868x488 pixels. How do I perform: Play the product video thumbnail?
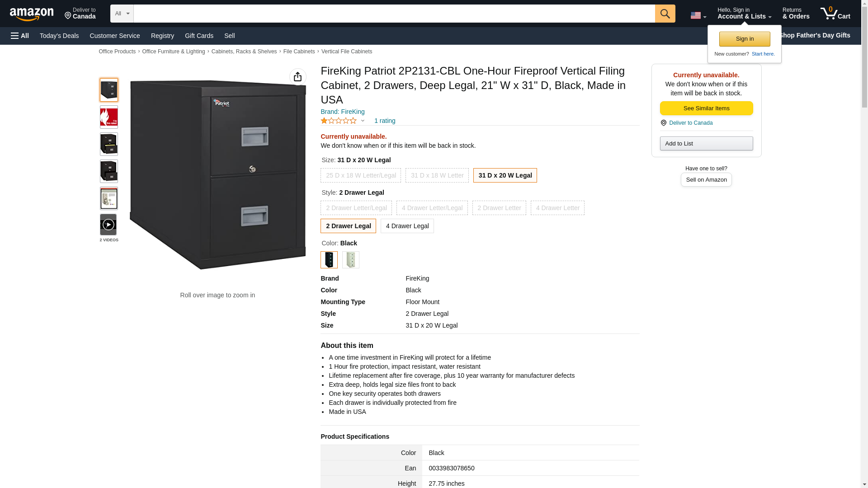108,225
